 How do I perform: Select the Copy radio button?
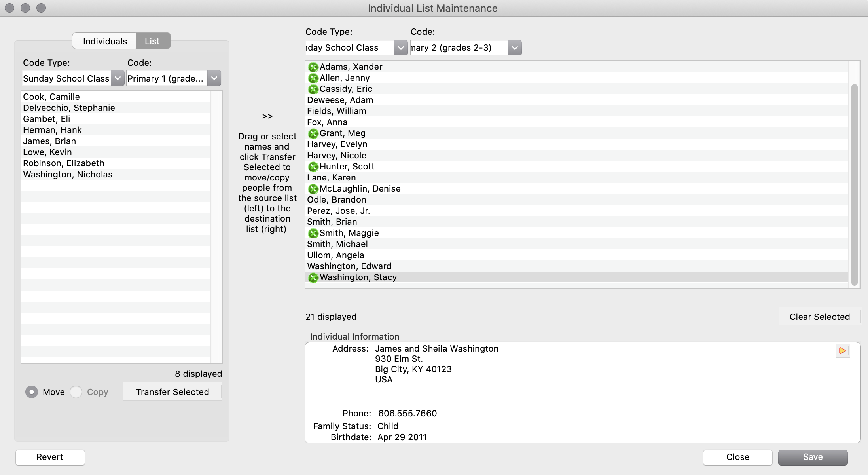tap(76, 392)
